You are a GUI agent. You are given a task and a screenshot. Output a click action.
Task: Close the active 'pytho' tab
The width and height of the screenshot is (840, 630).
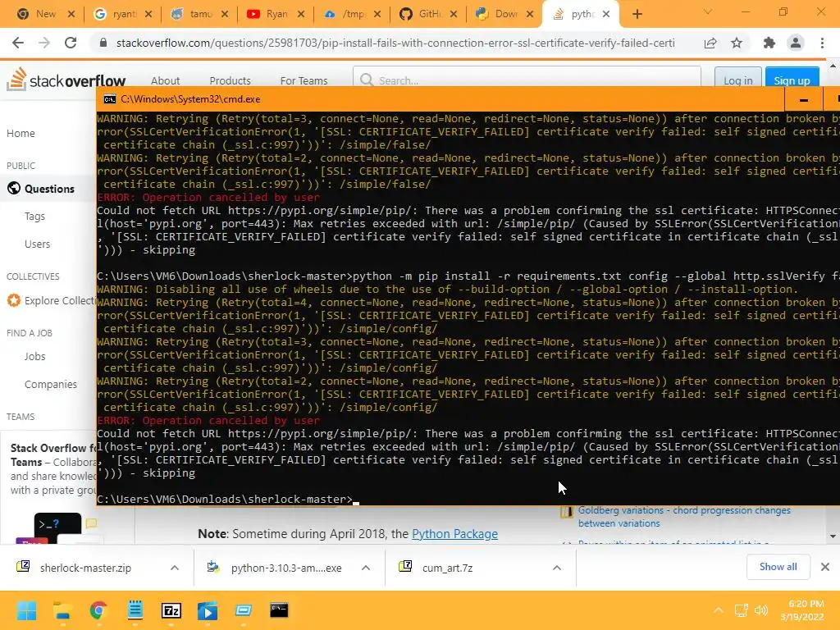click(606, 14)
